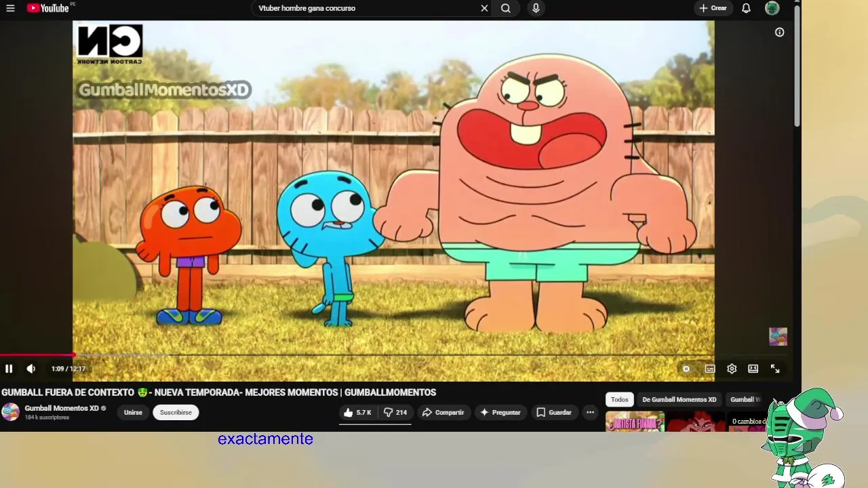Show video info card icon
Screen dimensions: 868x488
pos(780,33)
